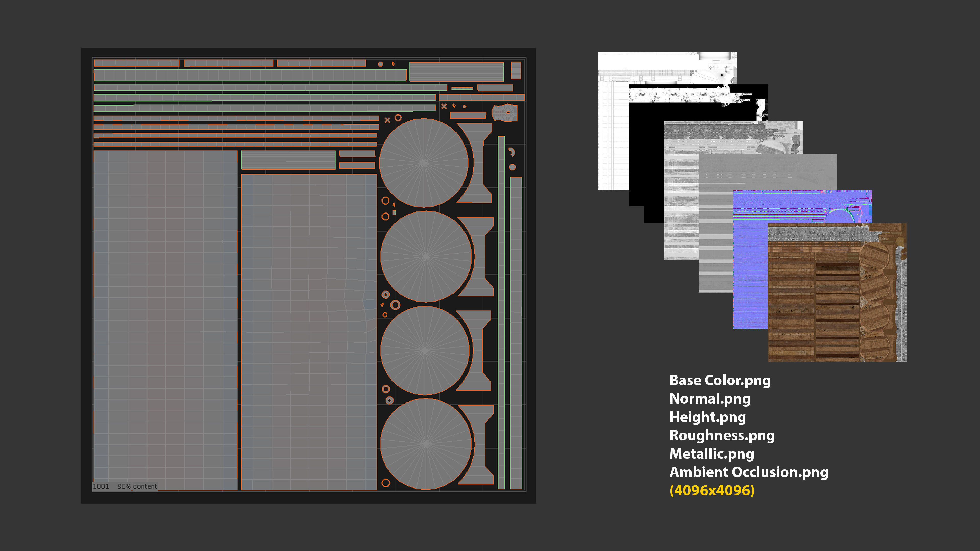Viewport: 980px width, 551px height.
Task: Click the 1001 UDIM tile label
Action: (x=101, y=486)
